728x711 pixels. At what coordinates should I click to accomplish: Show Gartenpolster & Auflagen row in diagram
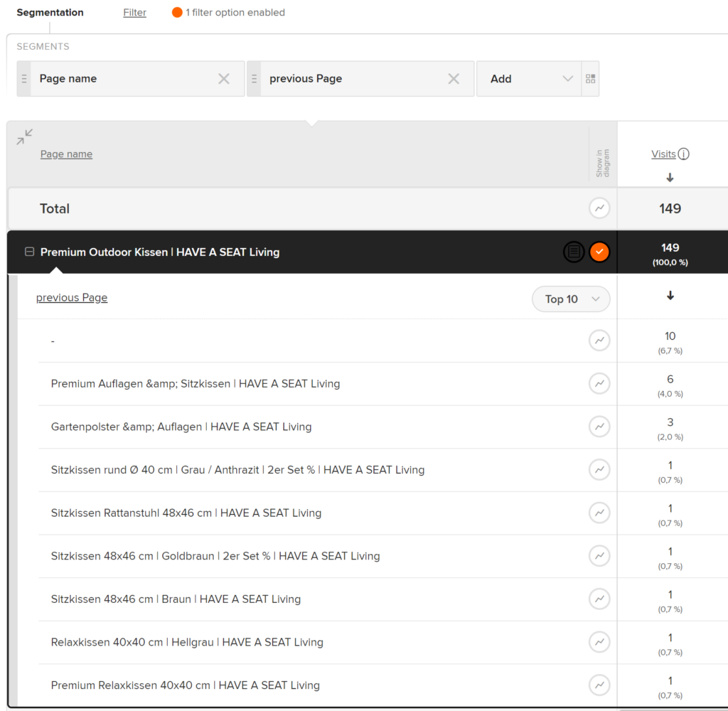(x=599, y=427)
